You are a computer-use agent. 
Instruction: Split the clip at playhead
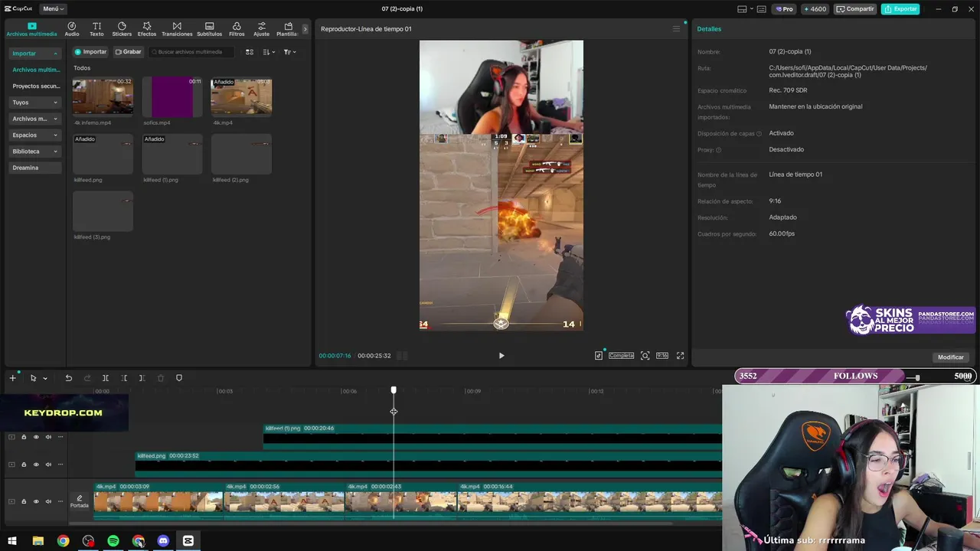106,378
